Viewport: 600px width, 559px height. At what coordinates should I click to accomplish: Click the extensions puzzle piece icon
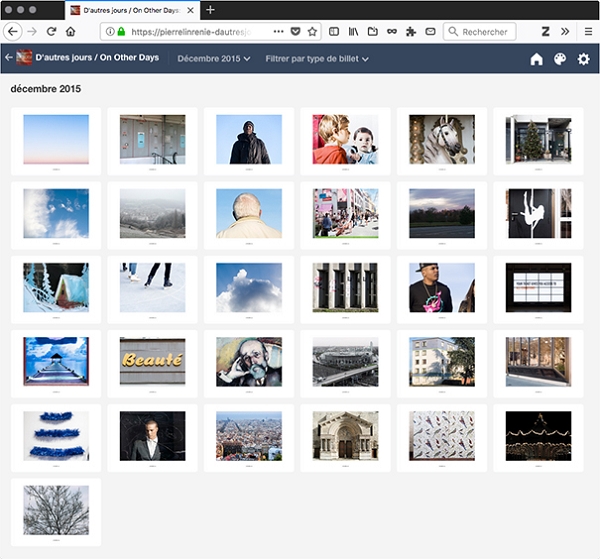410,32
